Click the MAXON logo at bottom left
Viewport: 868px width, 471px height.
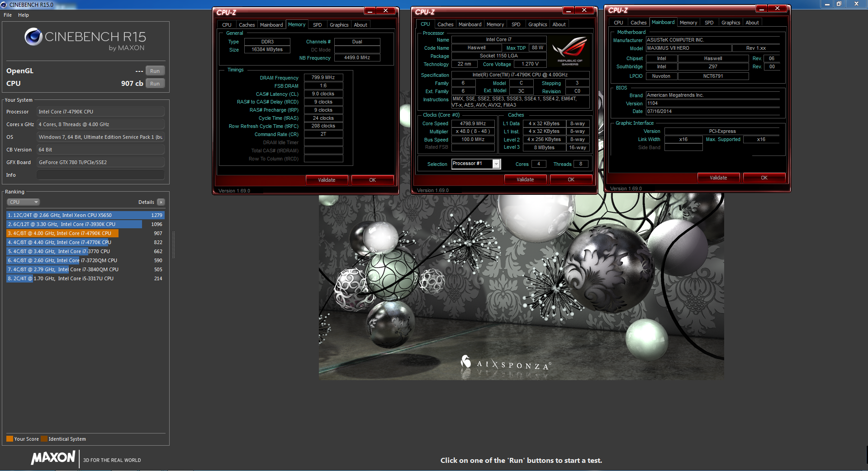click(x=53, y=458)
